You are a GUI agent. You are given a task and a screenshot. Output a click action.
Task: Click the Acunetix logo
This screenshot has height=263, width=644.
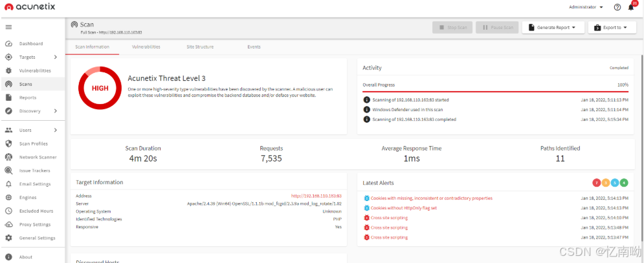tap(30, 7)
